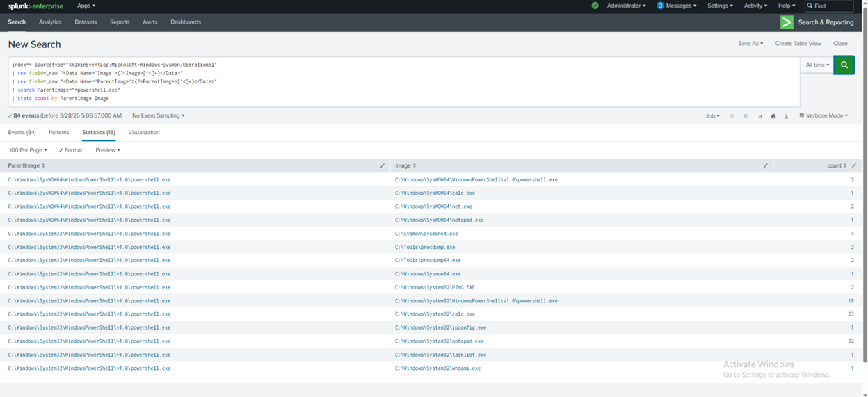Stop the search job

745,116
